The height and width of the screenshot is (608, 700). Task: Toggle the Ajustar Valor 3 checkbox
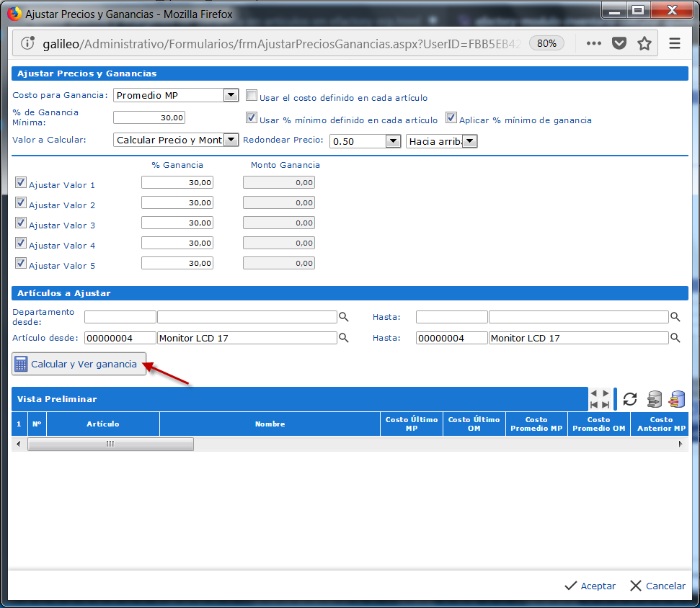pyautogui.click(x=21, y=223)
